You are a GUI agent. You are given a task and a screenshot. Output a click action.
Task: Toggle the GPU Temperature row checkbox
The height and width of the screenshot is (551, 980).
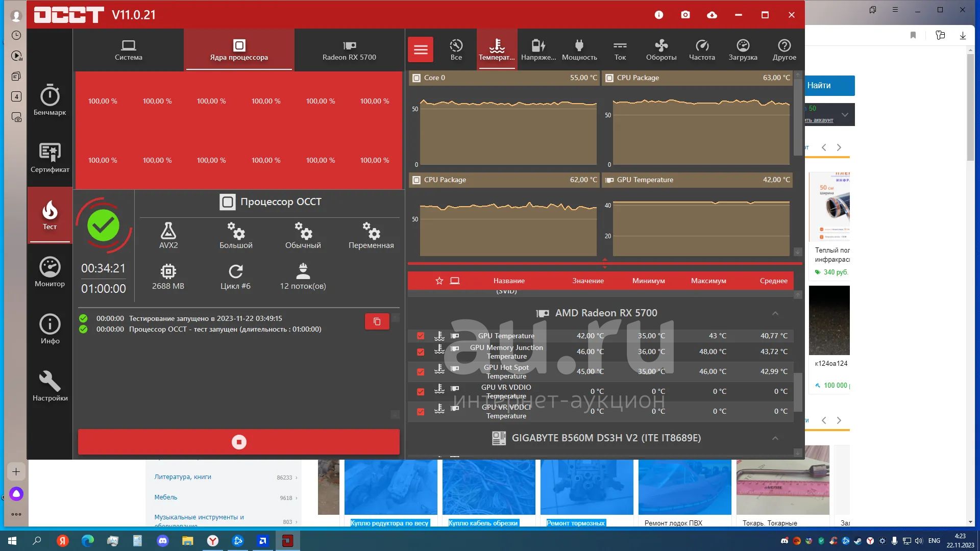click(x=421, y=336)
